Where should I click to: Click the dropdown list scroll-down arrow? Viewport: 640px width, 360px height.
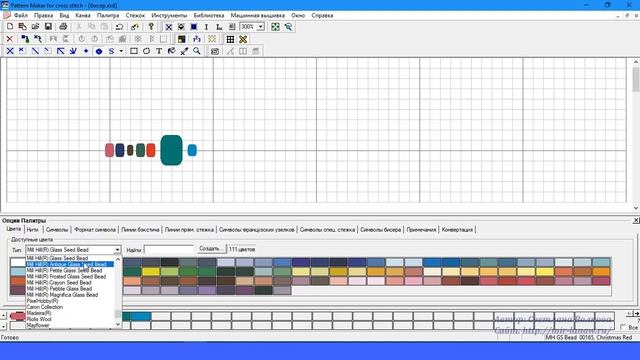pyautogui.click(x=118, y=324)
